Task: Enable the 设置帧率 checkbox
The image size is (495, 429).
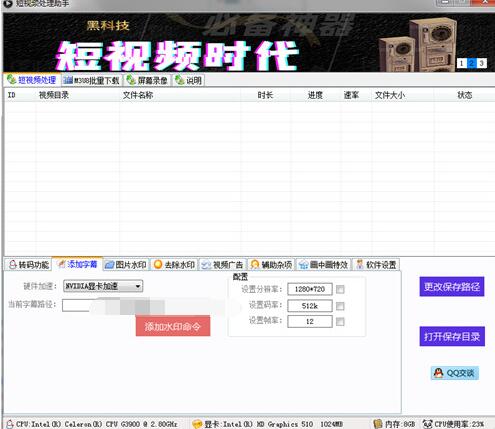Action: tap(340, 322)
